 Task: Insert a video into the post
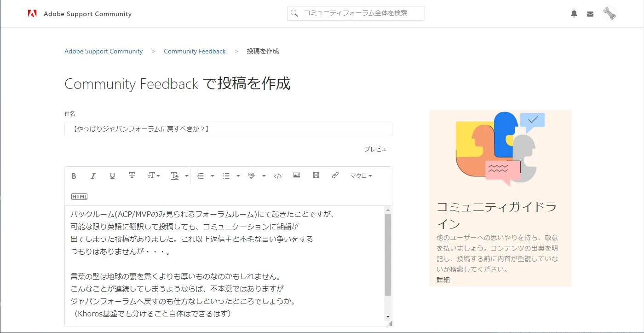(x=316, y=175)
